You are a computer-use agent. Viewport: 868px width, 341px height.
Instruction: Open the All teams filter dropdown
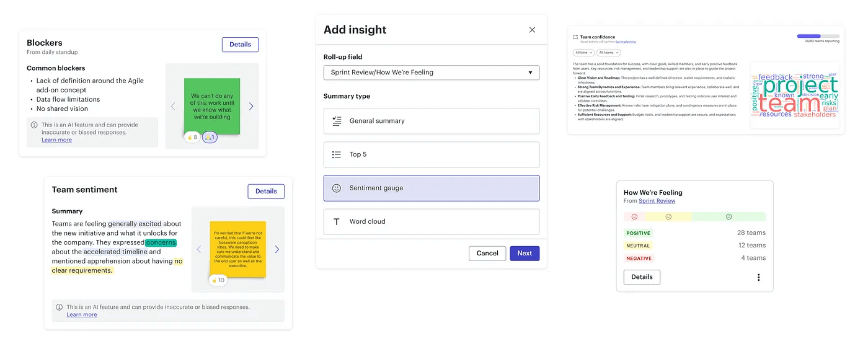tap(609, 53)
